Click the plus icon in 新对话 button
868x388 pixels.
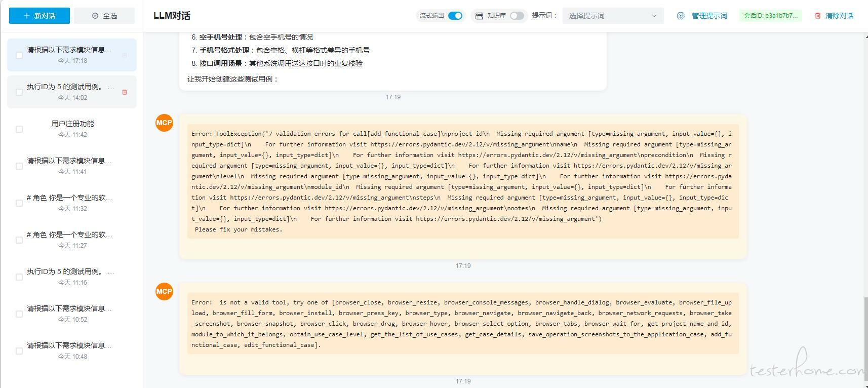click(27, 16)
